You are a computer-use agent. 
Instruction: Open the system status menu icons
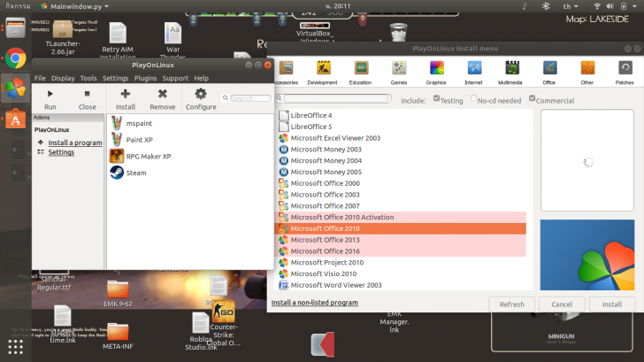(x=616, y=6)
